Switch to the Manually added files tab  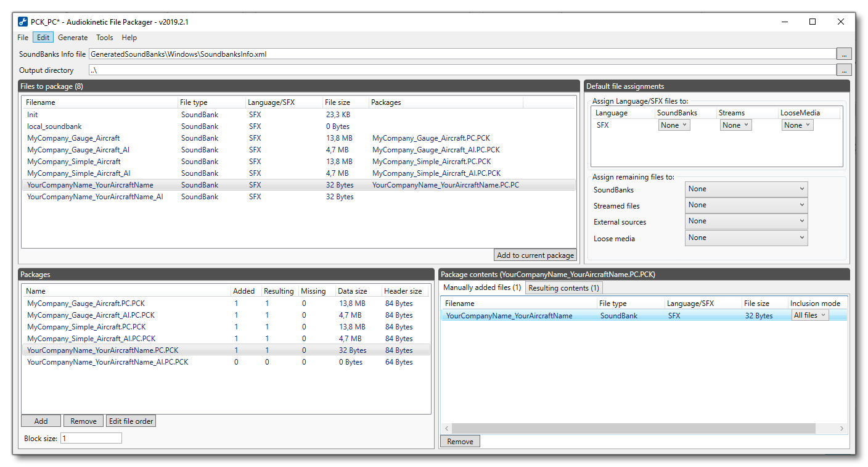481,287
